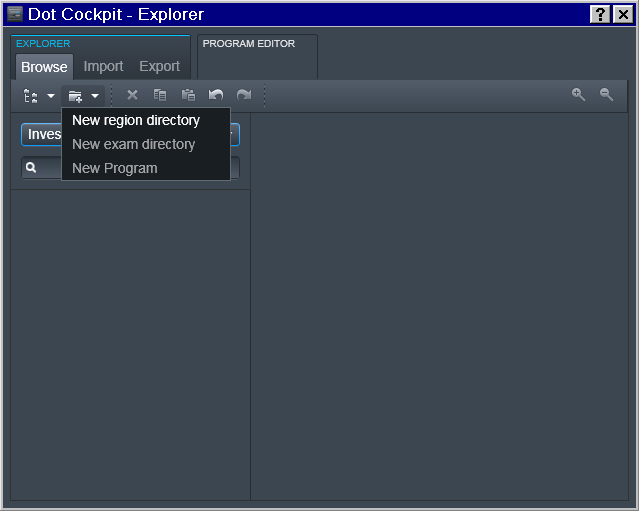Switch to the Browse tab
The height and width of the screenshot is (511, 639).
point(44,67)
